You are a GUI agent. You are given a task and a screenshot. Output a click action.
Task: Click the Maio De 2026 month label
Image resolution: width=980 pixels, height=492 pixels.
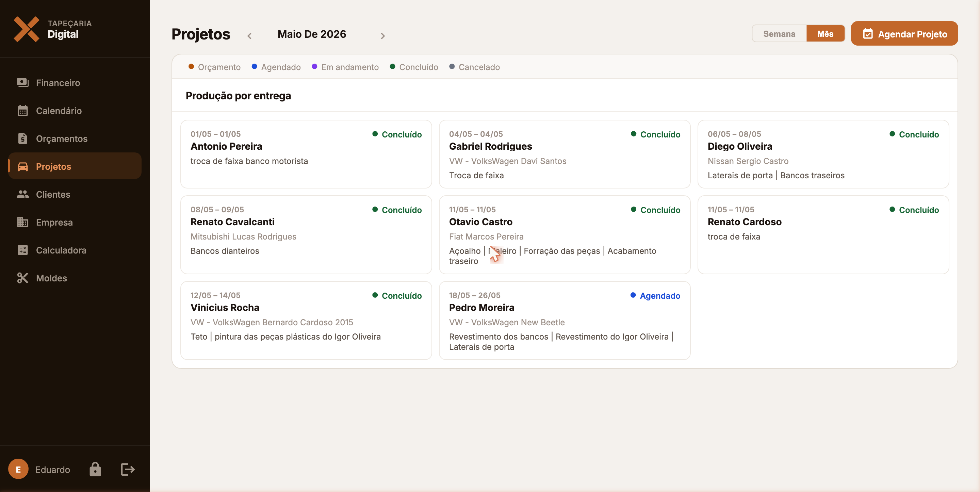point(312,34)
